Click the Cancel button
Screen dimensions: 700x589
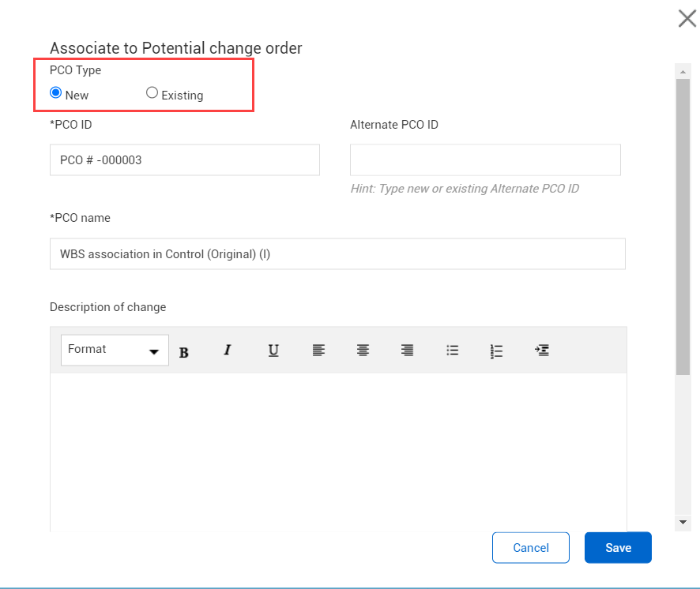531,547
